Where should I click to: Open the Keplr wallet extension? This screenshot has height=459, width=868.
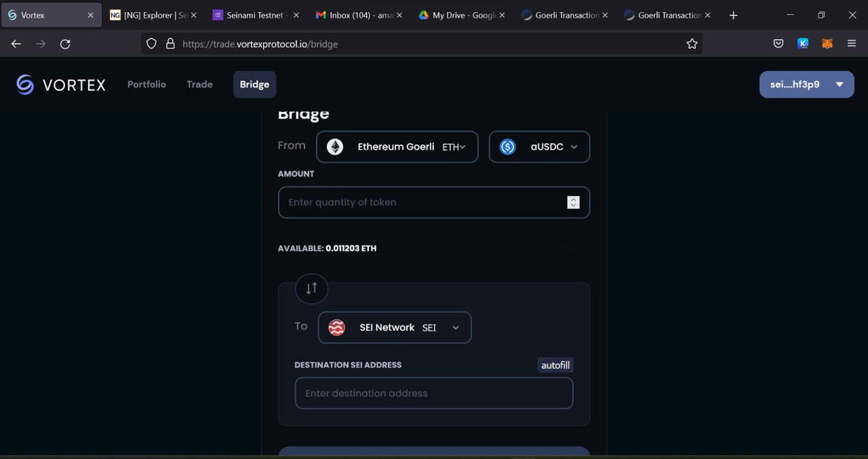[803, 43]
